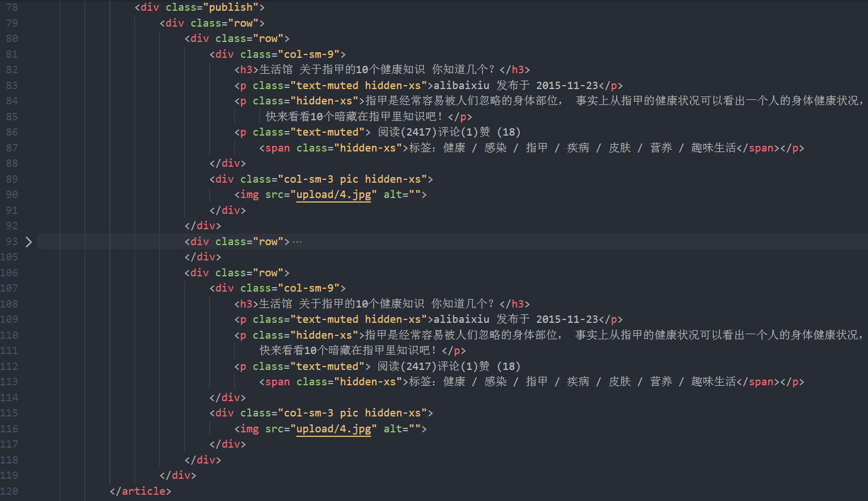
Task: Click "阅读(2417)评论(1)赞 (18)" on line 112
Action: pyautogui.click(x=450, y=367)
